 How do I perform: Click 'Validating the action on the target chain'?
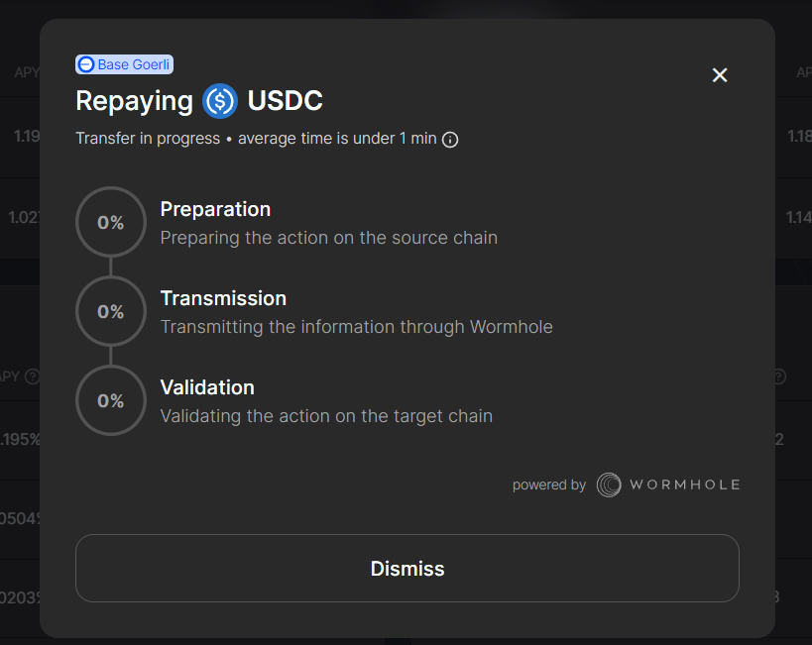(326, 416)
